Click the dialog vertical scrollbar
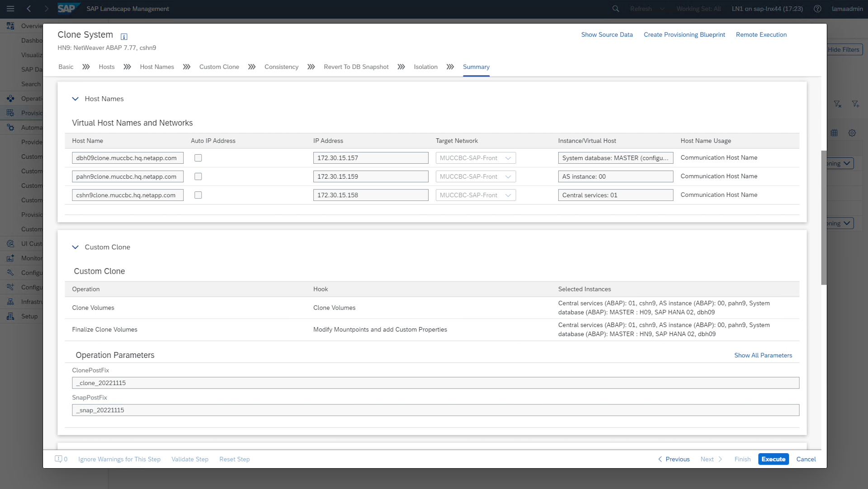Image resolution: width=868 pixels, height=489 pixels. pos(824,217)
